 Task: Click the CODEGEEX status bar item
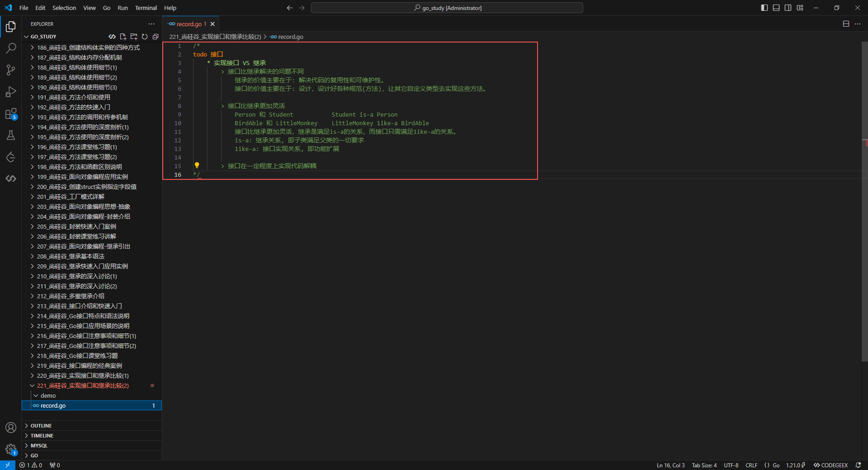click(830, 465)
